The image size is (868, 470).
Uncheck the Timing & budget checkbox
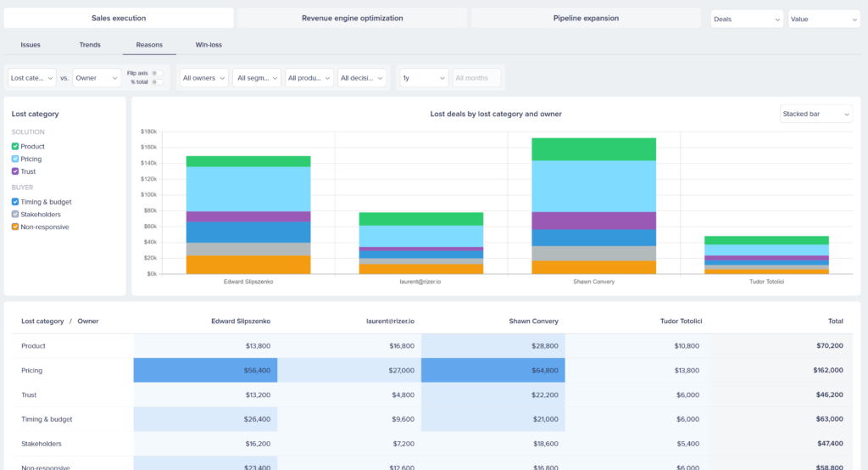(15, 202)
